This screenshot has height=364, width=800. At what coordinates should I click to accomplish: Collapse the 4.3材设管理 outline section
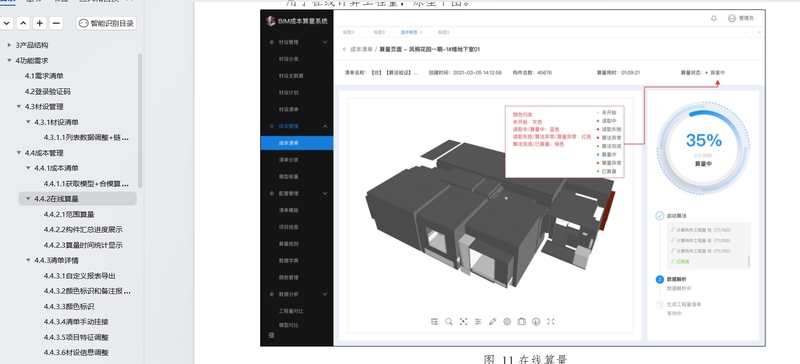click(19, 107)
